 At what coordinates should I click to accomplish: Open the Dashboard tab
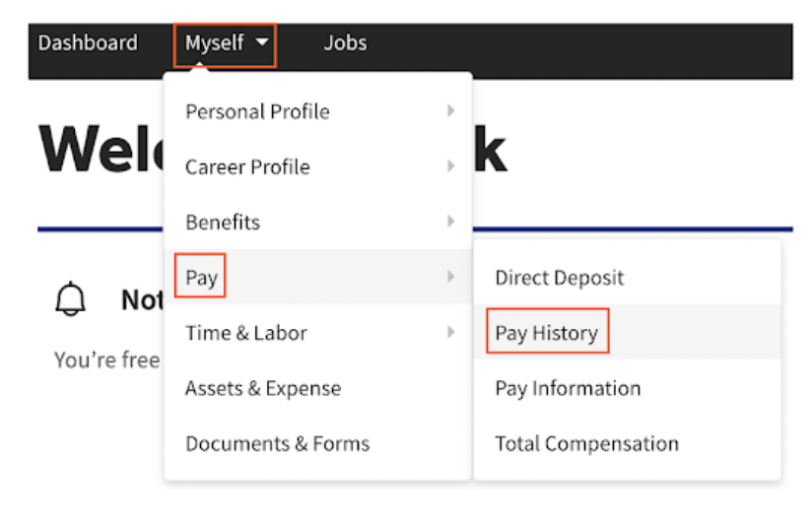coord(88,43)
